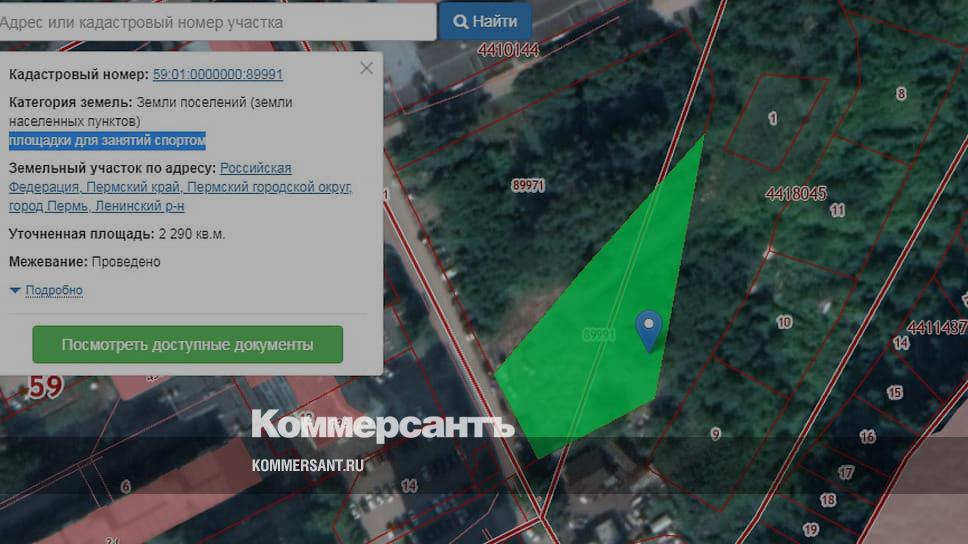Click highlighted text площадки для занятий спортом

(107, 140)
